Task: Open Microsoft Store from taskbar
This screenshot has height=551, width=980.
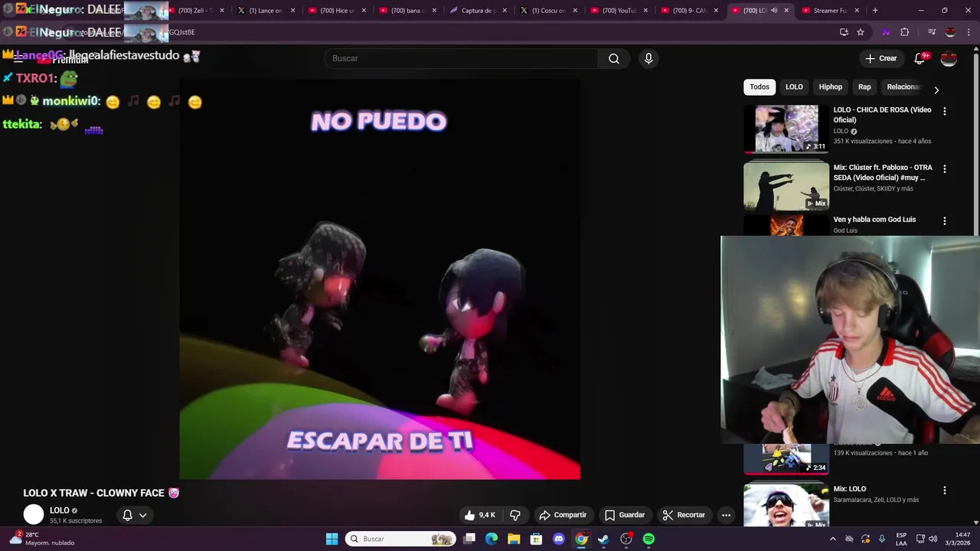Action: point(536,539)
